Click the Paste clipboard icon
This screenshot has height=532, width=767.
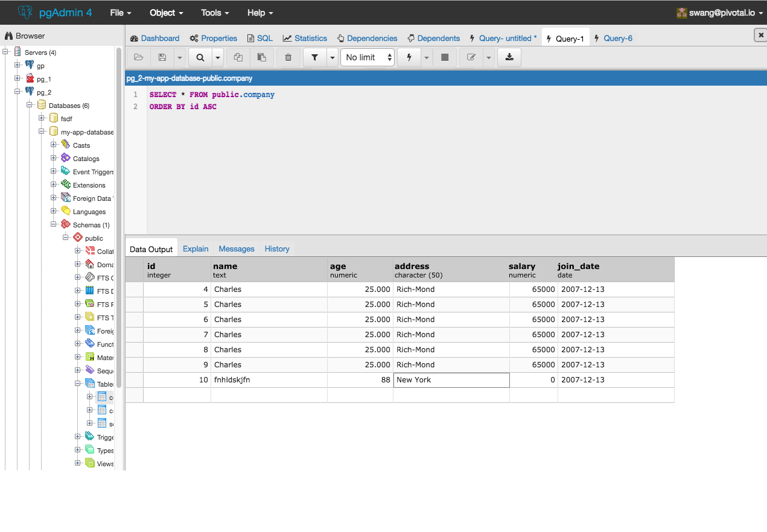[x=261, y=57]
